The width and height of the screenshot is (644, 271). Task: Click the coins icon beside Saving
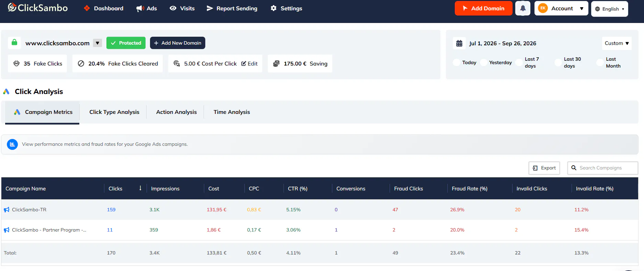[276, 63]
